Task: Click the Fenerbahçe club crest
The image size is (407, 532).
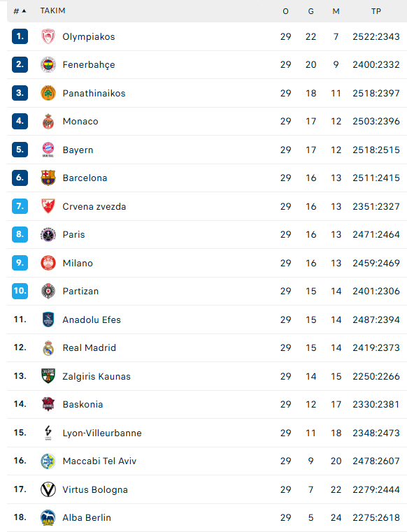Action: (x=48, y=64)
